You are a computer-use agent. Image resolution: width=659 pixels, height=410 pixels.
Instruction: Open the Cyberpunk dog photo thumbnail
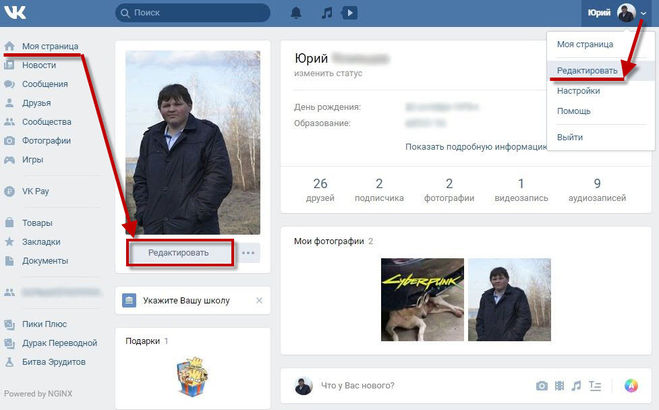[x=421, y=300]
